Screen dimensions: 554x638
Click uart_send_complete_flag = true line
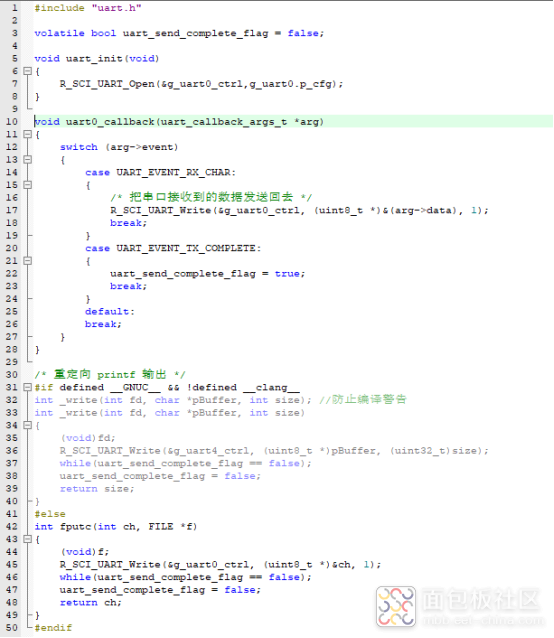(x=207, y=273)
